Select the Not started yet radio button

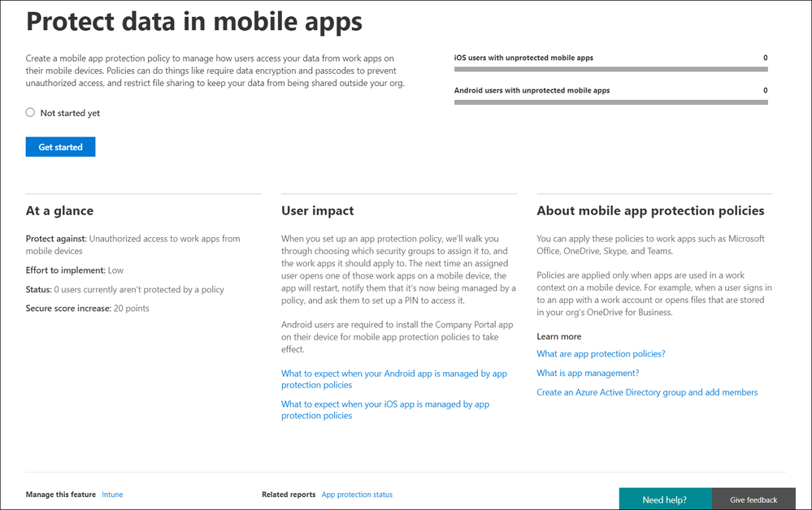tap(31, 113)
